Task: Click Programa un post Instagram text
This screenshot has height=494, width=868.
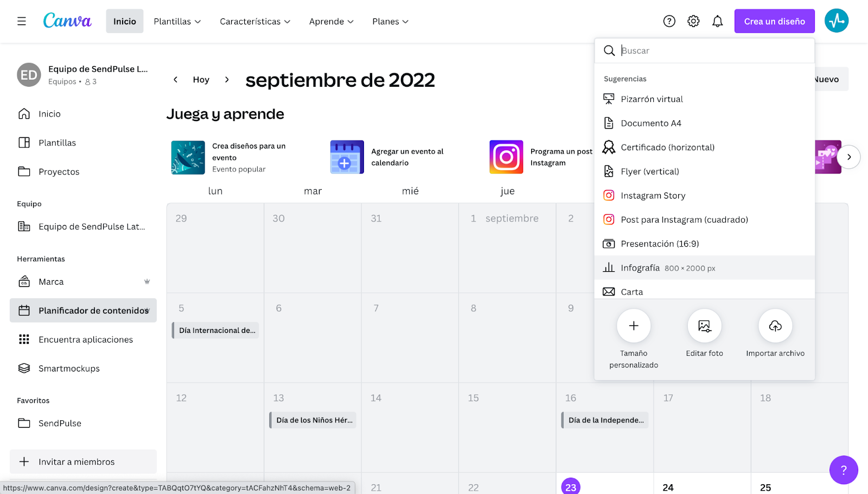Action: pyautogui.click(x=562, y=157)
